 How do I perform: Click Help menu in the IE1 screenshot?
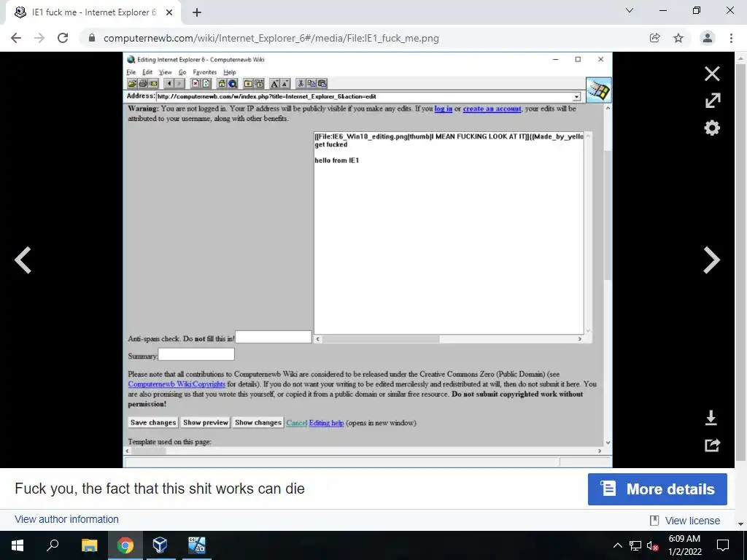pyautogui.click(x=230, y=72)
